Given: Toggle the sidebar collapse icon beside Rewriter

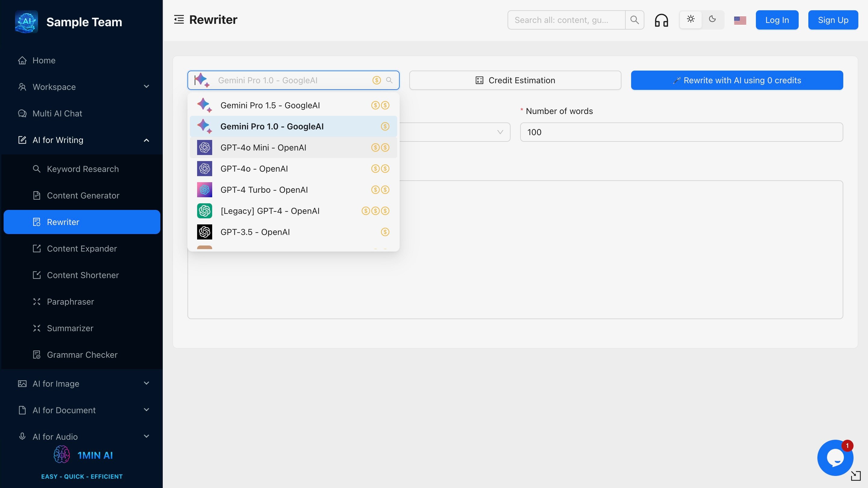Looking at the screenshot, I should (x=179, y=20).
